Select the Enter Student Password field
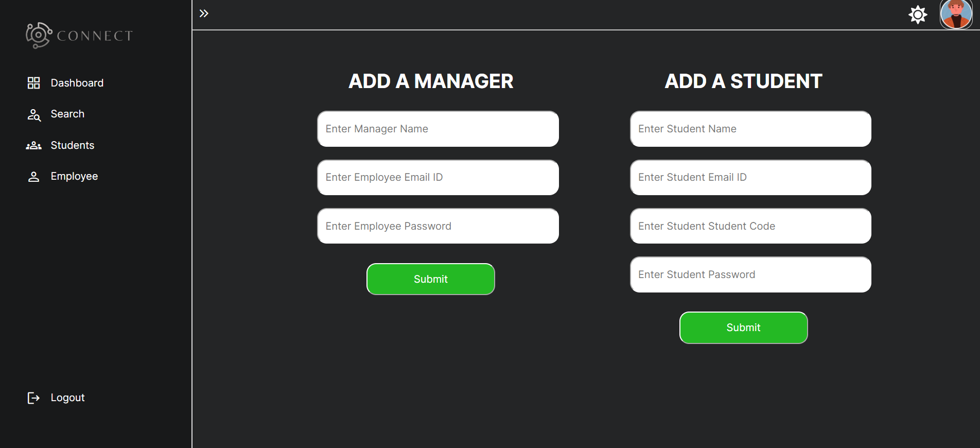The height and width of the screenshot is (448, 980). 750,274
